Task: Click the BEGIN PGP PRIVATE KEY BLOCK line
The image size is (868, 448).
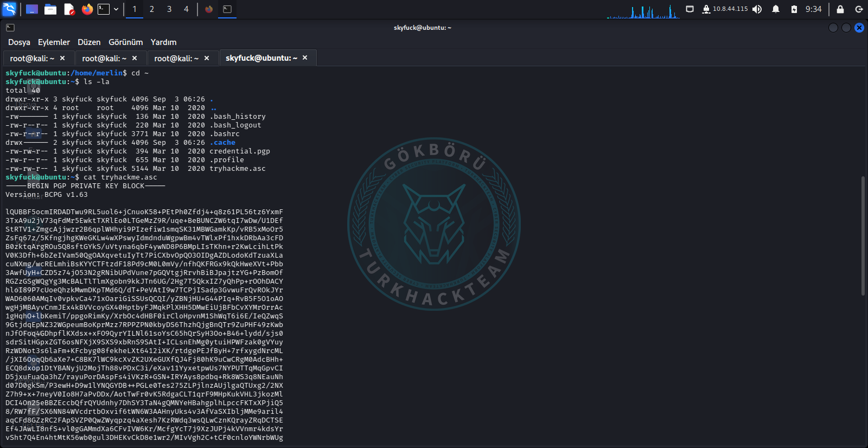Action: click(86, 186)
